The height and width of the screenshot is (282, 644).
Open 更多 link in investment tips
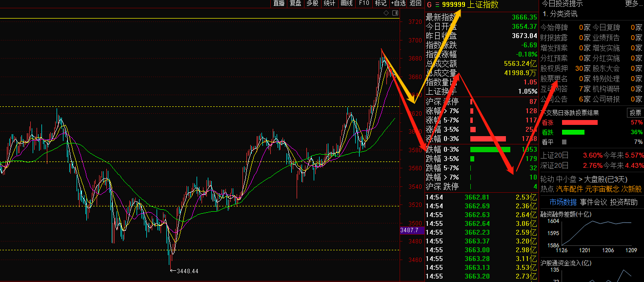pyautogui.click(x=633, y=4)
